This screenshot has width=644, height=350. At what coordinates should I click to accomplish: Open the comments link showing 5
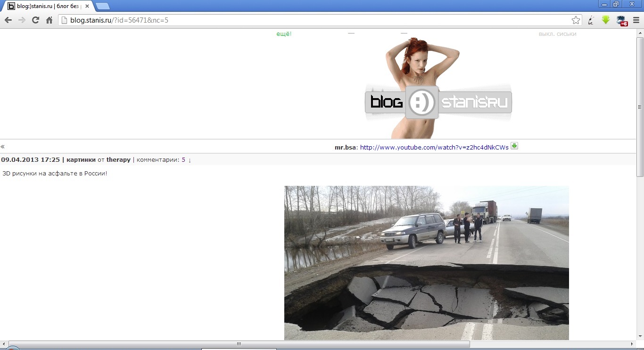pyautogui.click(x=183, y=159)
